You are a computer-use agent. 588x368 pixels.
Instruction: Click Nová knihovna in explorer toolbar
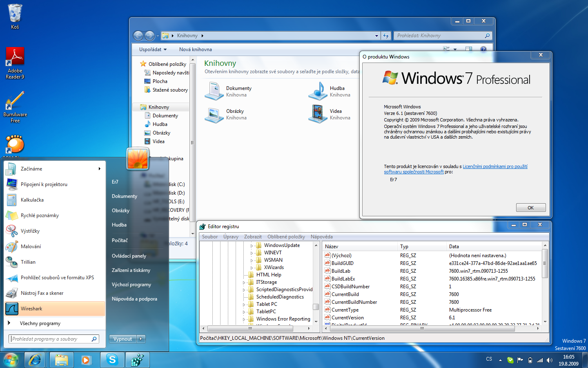pyautogui.click(x=196, y=49)
